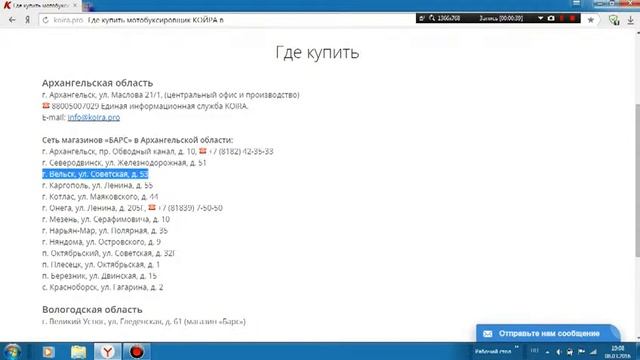This screenshot has height=360, width=640.
Task: Select 'г. Няндома, ул. Островского' line
Action: pyautogui.click(x=101, y=242)
